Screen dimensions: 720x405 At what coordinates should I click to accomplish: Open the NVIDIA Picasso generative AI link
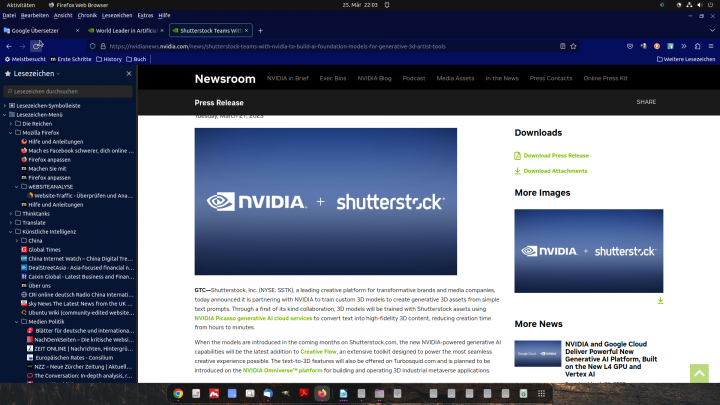coord(253,318)
